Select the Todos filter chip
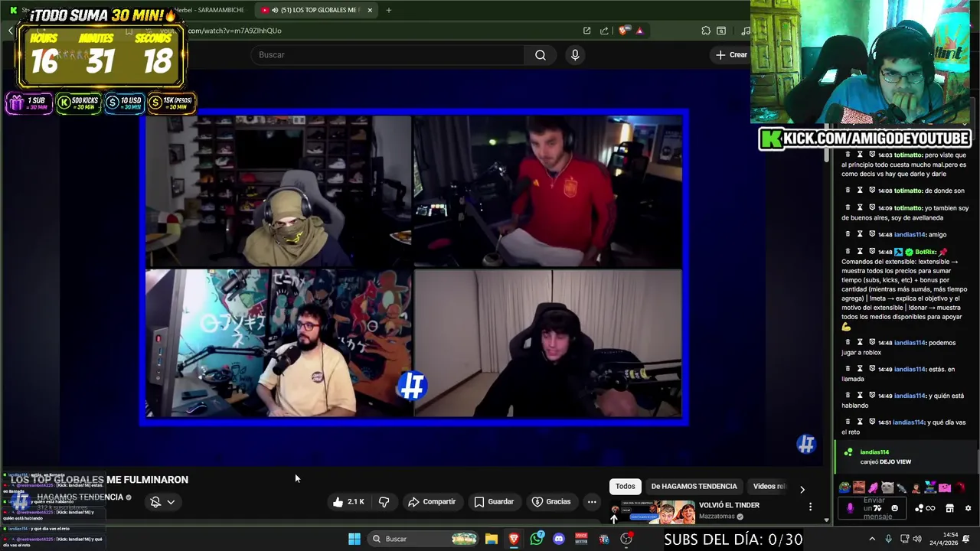The width and height of the screenshot is (980, 551). tap(626, 486)
